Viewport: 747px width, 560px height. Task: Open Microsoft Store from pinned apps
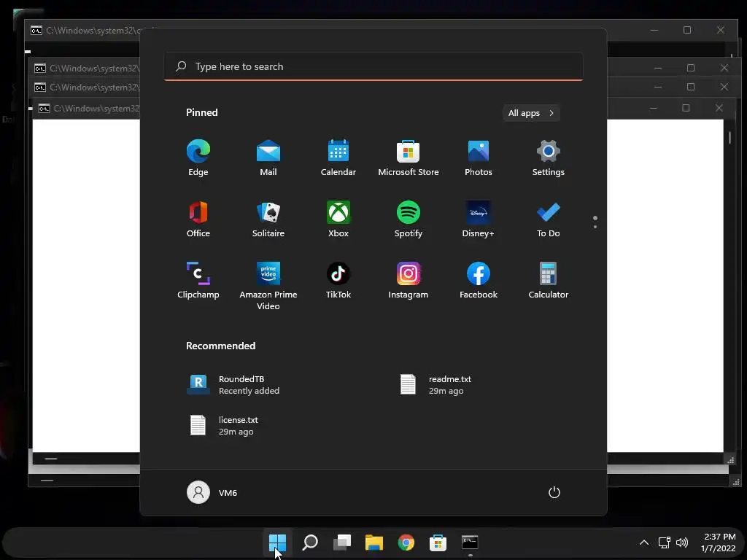[409, 158]
